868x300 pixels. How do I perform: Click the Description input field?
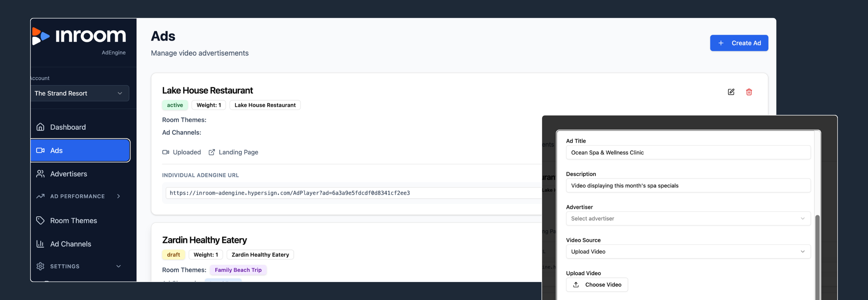pos(688,185)
